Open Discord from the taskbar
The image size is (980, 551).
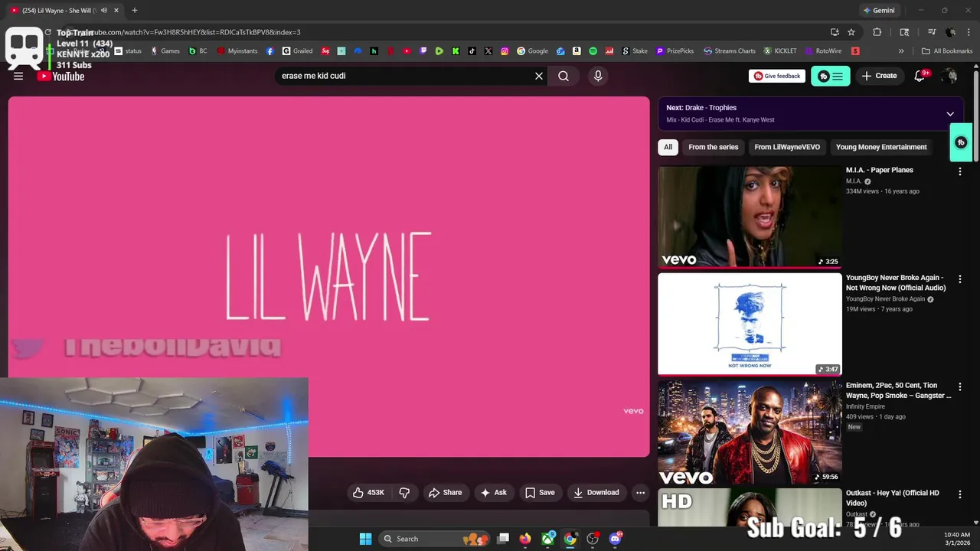click(616, 539)
